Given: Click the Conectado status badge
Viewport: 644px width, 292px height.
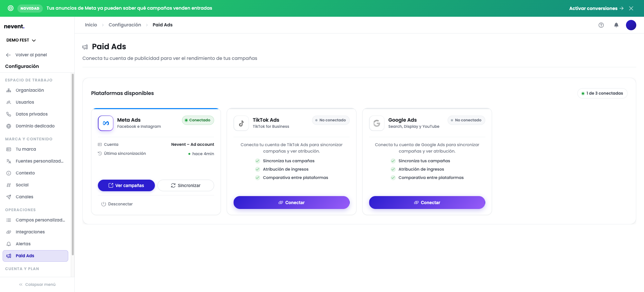Looking at the screenshot, I should click(198, 120).
